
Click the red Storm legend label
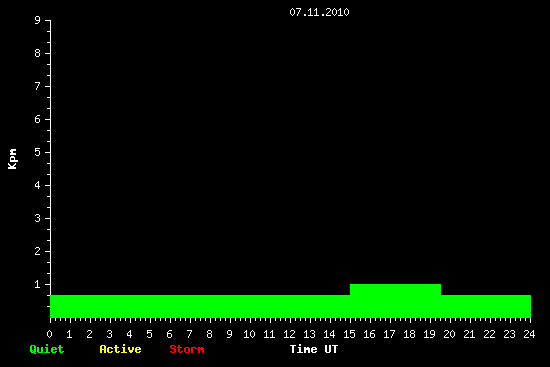click(187, 349)
